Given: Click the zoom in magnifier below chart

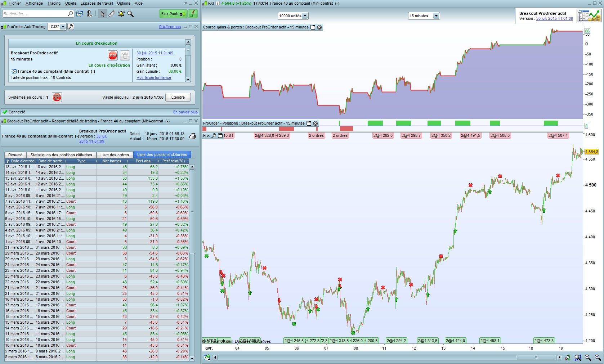Looking at the screenshot, I should tap(598, 358).
